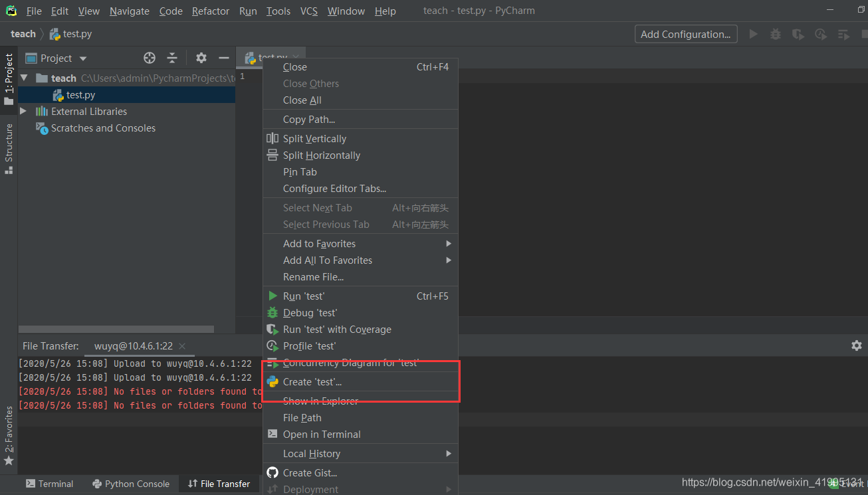Open the Run menu in menu bar
The height and width of the screenshot is (495, 868).
tap(248, 11)
